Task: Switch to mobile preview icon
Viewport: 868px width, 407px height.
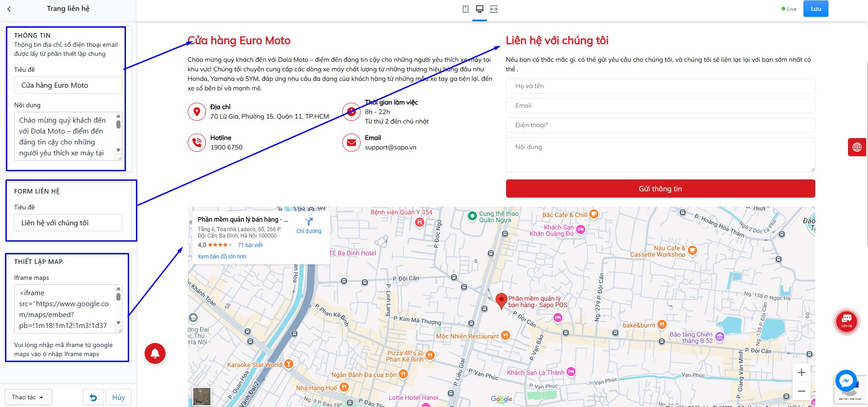Action: (466, 9)
